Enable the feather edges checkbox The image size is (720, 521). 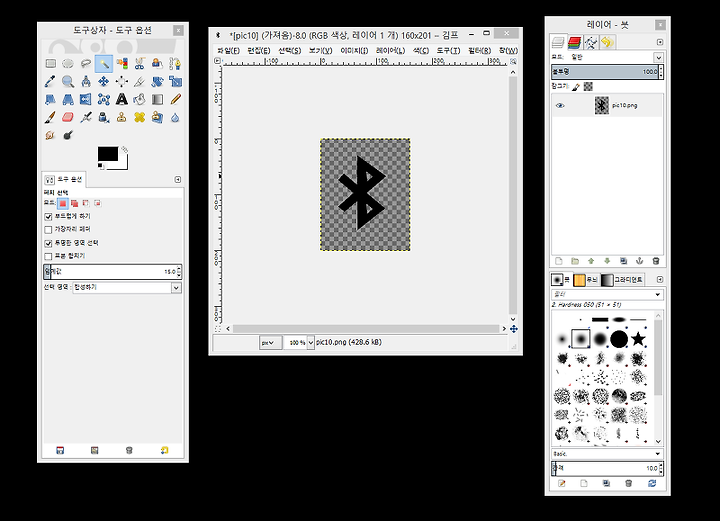(48, 230)
